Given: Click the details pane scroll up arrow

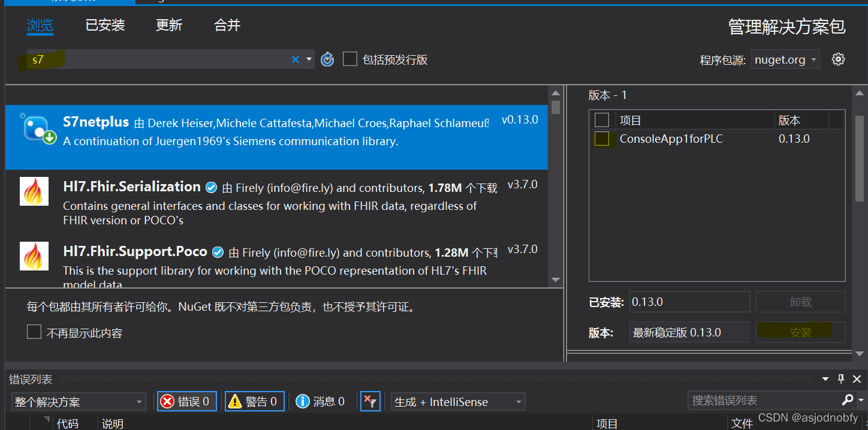Looking at the screenshot, I should pyautogui.click(x=860, y=93).
